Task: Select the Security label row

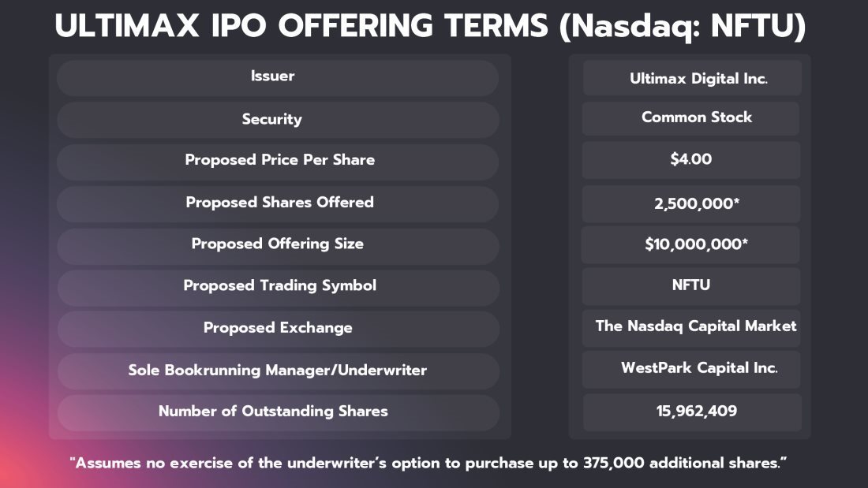Action: coord(272,120)
